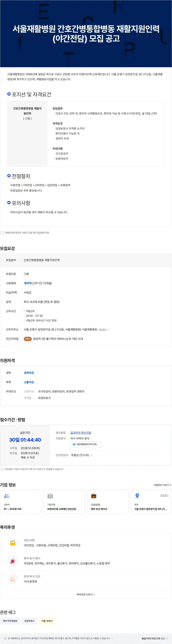Click the 편의·여가·건강 muscle icon
172x644 pixels.
13,579
